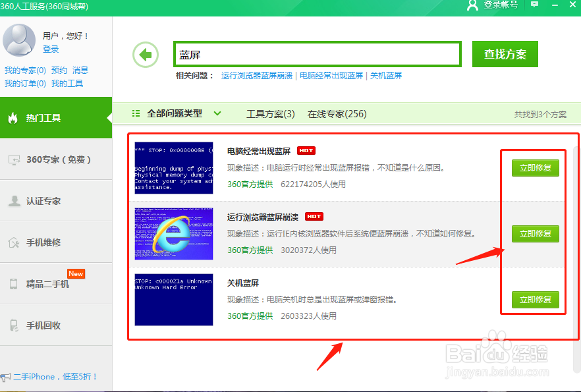The width and height of the screenshot is (581, 392).
Task: Expand the 全部问题类型 dropdown
Action: (217, 113)
